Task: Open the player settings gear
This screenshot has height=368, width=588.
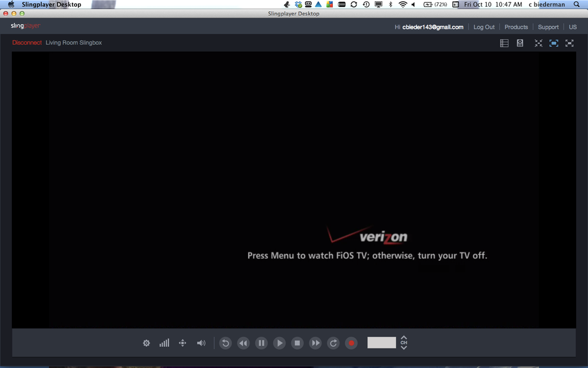Action: point(146,343)
